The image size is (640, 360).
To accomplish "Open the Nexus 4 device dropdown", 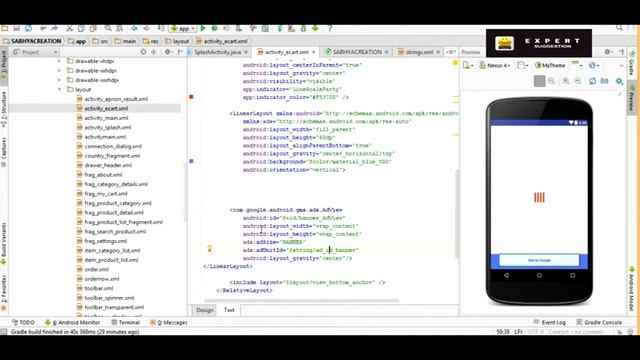I will [x=494, y=65].
